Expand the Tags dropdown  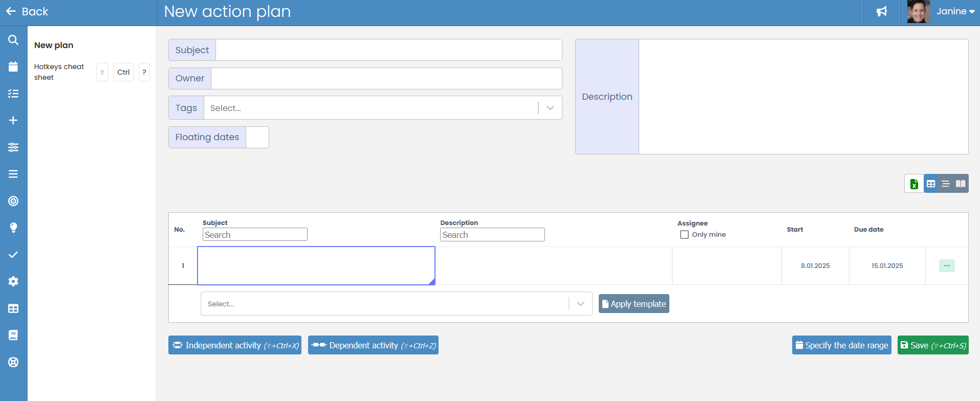pyautogui.click(x=550, y=108)
